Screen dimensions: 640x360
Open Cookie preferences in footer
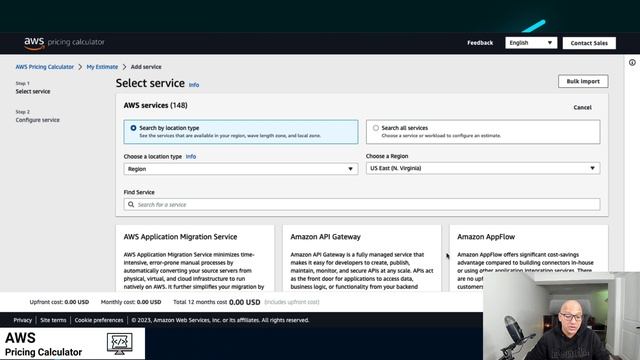(x=99, y=320)
